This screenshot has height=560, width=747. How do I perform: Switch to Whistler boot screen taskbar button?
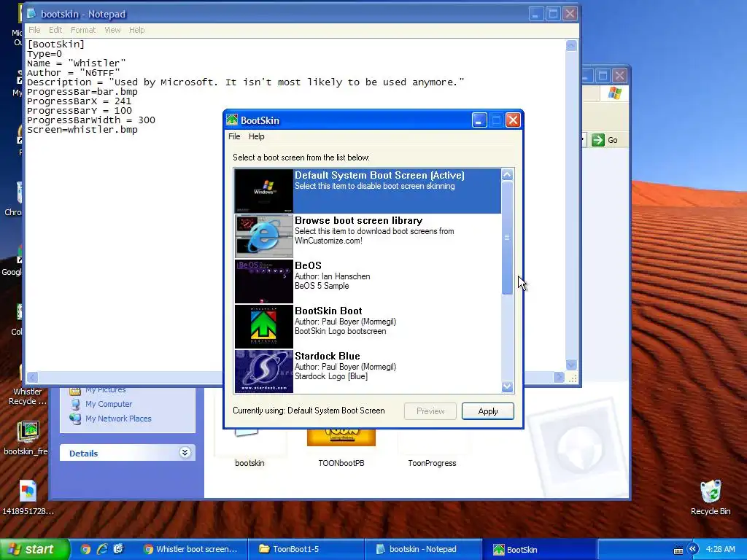tap(193, 549)
